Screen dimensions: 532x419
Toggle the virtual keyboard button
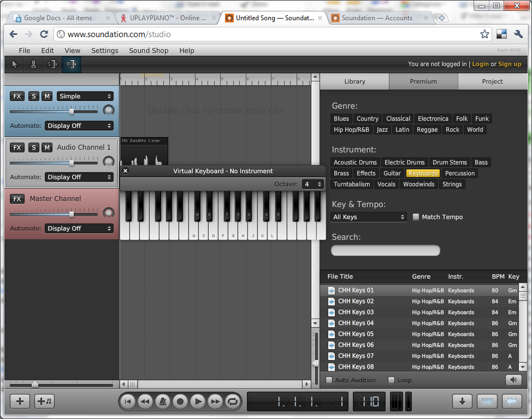[x=487, y=402]
